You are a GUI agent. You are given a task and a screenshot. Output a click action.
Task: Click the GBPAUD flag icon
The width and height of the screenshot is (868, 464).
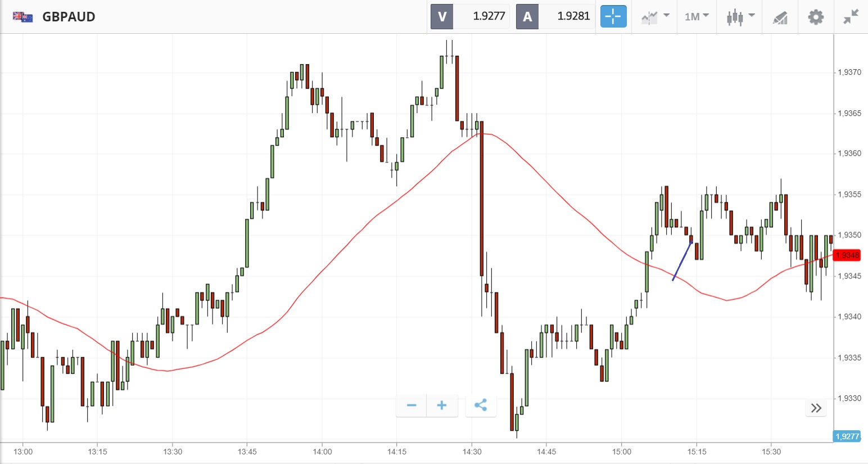tap(23, 16)
